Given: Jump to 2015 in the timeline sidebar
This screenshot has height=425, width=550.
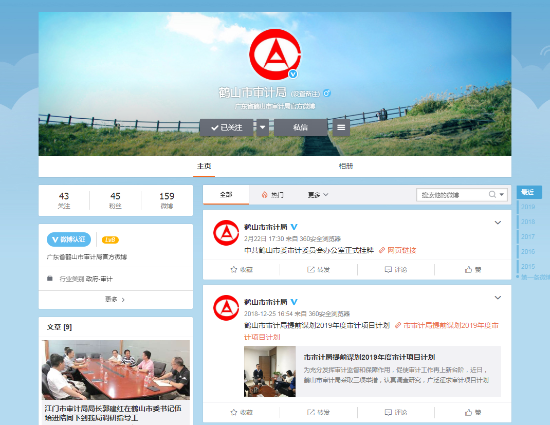Looking at the screenshot, I should point(528,266).
